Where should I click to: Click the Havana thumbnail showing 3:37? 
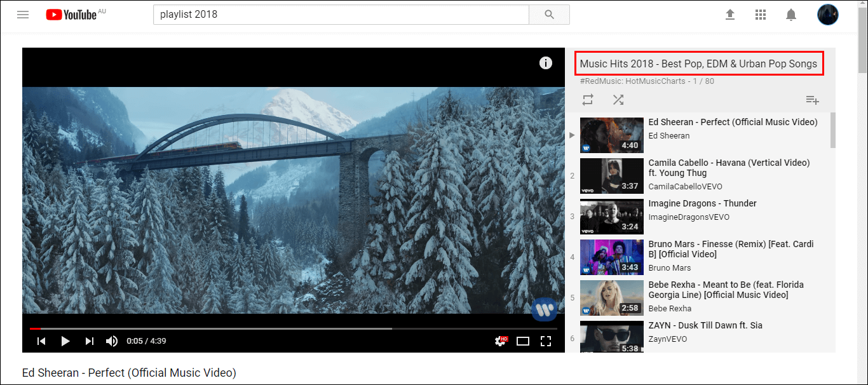[611, 176]
